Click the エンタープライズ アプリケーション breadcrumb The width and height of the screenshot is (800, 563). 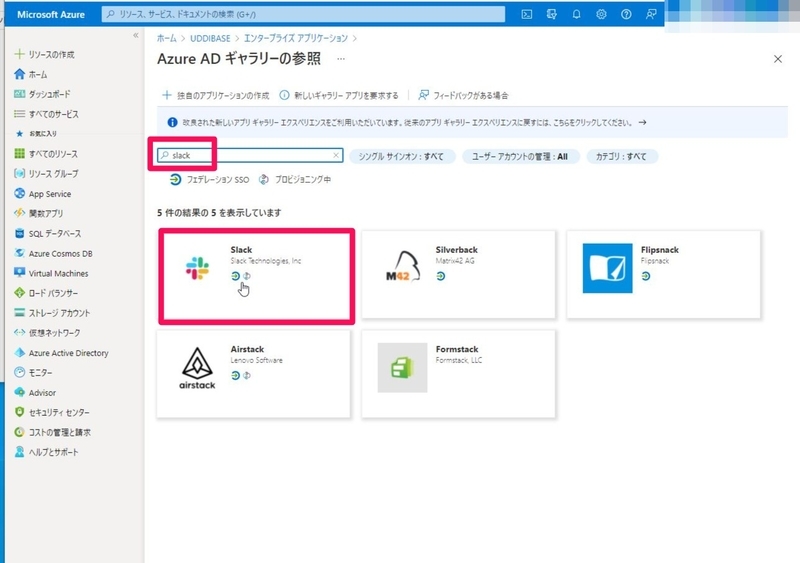coord(295,38)
